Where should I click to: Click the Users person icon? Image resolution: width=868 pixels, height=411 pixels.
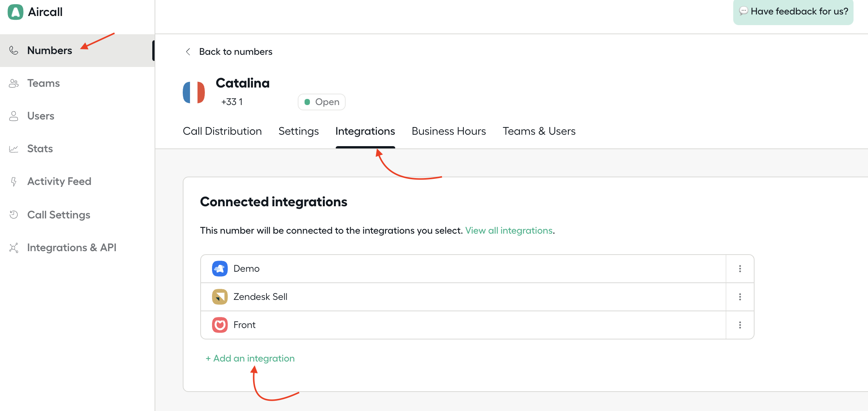pyautogui.click(x=14, y=116)
